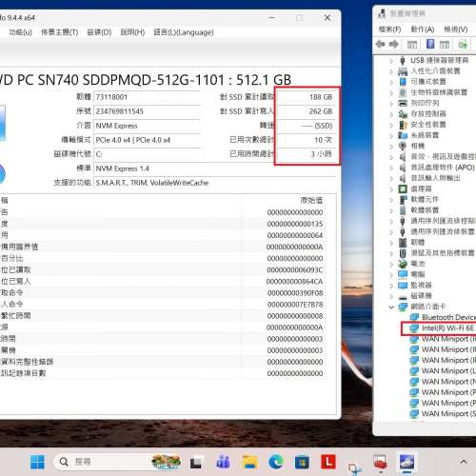
Task: Expand the 存放控制器 node
Action: click(391, 114)
